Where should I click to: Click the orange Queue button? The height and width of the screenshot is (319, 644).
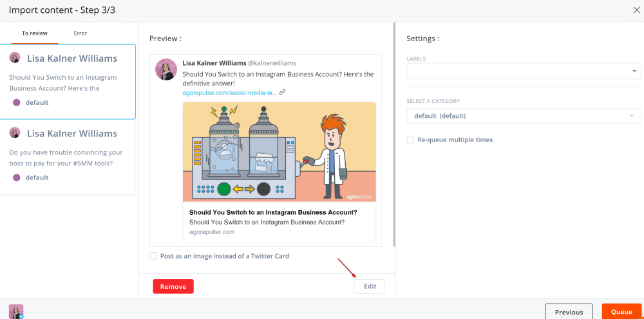coord(621,312)
